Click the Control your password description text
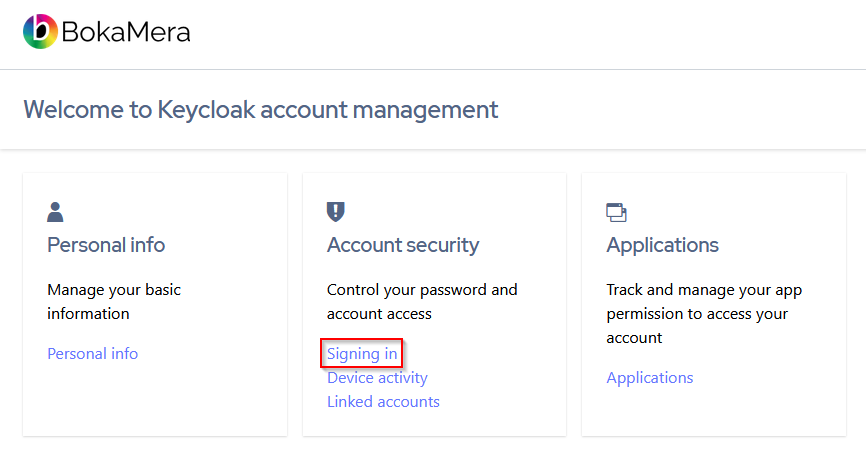This screenshot has height=456, width=866. click(422, 302)
